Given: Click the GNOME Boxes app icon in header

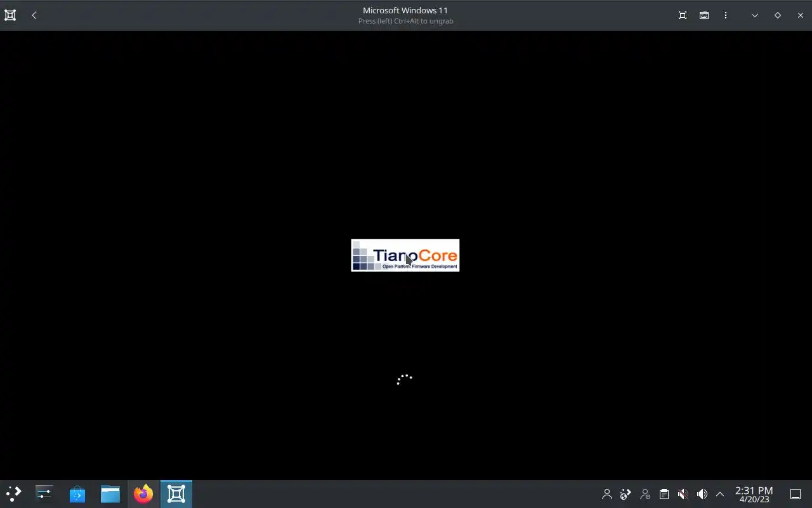Looking at the screenshot, I should (x=10, y=15).
